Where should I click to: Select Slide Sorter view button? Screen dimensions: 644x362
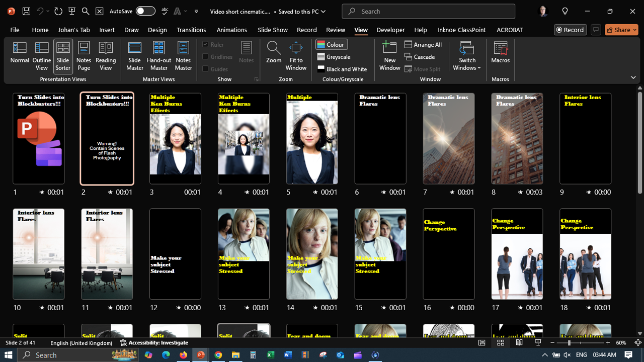click(x=63, y=56)
